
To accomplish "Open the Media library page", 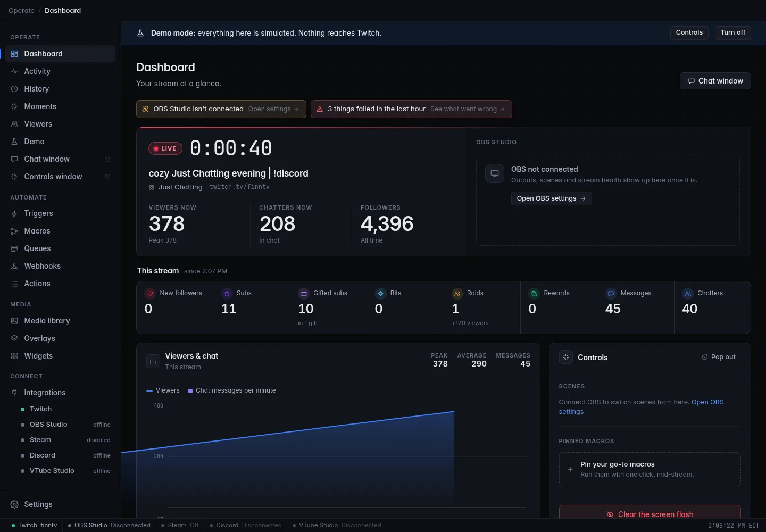I will (x=60, y=321).
